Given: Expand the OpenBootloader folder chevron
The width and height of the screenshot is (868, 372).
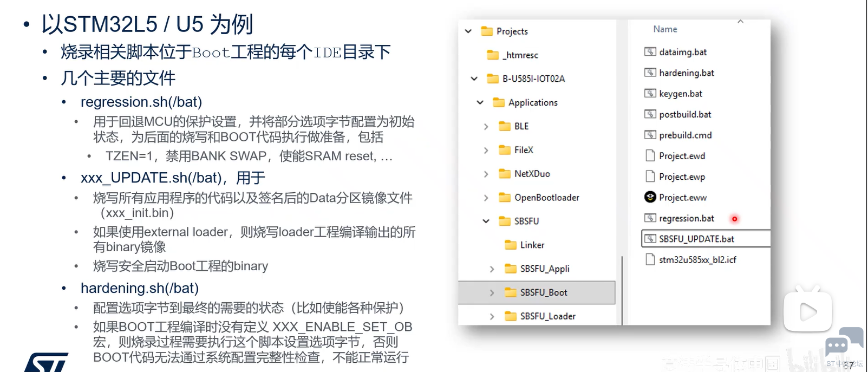Looking at the screenshot, I should pos(486,198).
